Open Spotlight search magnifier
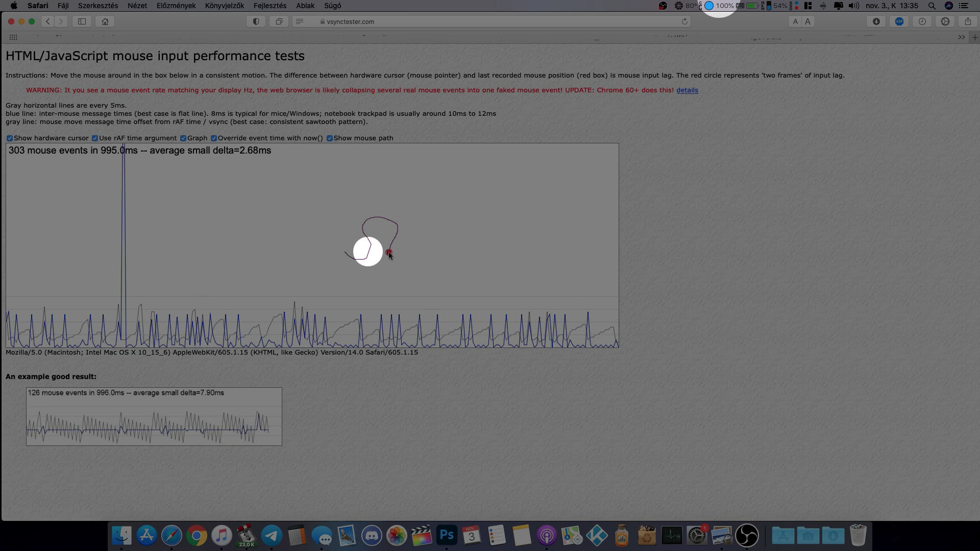This screenshot has width=980, height=551. click(932, 6)
